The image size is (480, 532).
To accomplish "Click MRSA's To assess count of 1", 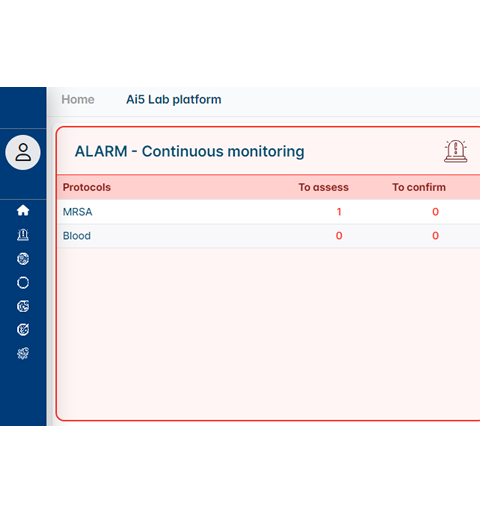I will tap(339, 212).
